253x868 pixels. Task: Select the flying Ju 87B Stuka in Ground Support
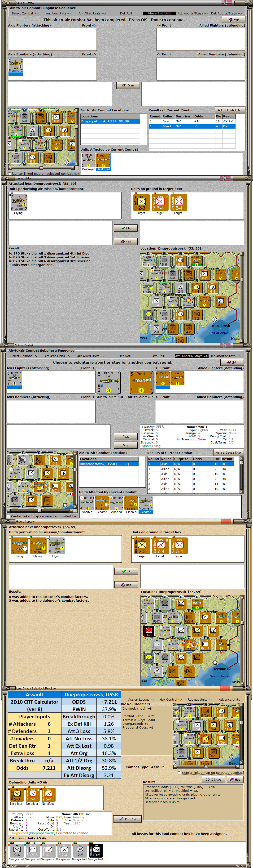(x=57, y=546)
